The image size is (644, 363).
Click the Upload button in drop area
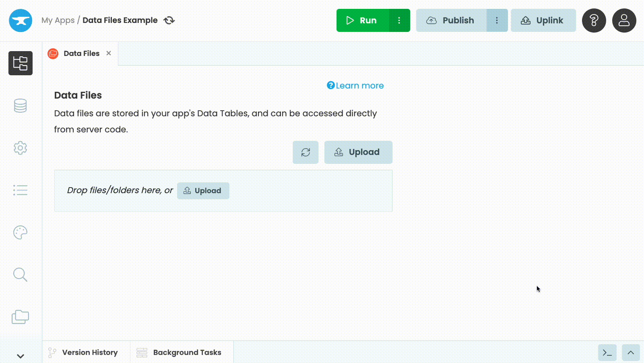pos(203,191)
